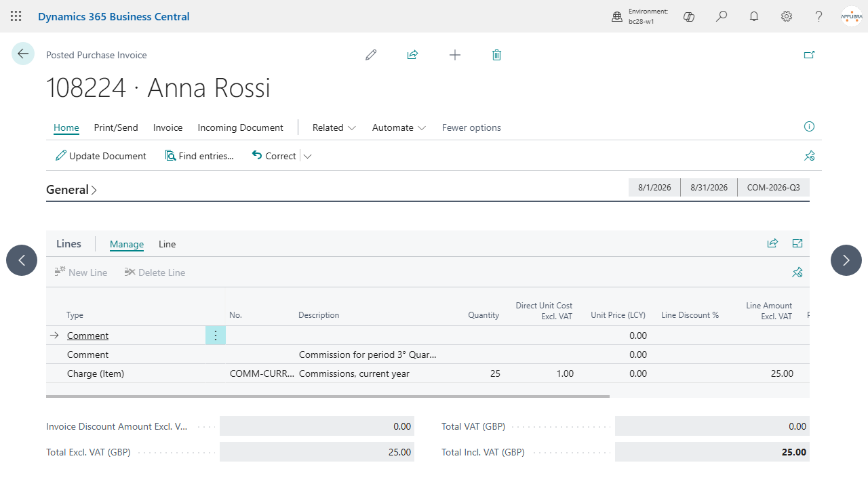Open the Print/Send tab

point(116,127)
